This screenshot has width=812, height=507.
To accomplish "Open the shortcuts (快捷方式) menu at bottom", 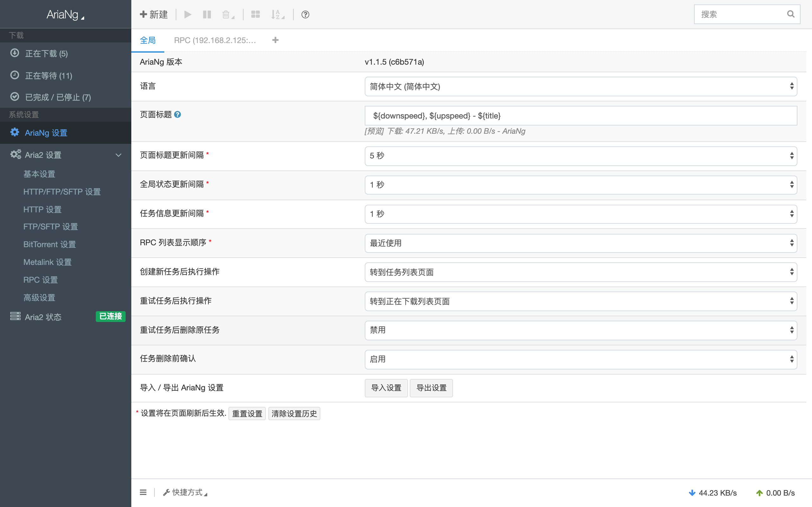I will coord(186,492).
